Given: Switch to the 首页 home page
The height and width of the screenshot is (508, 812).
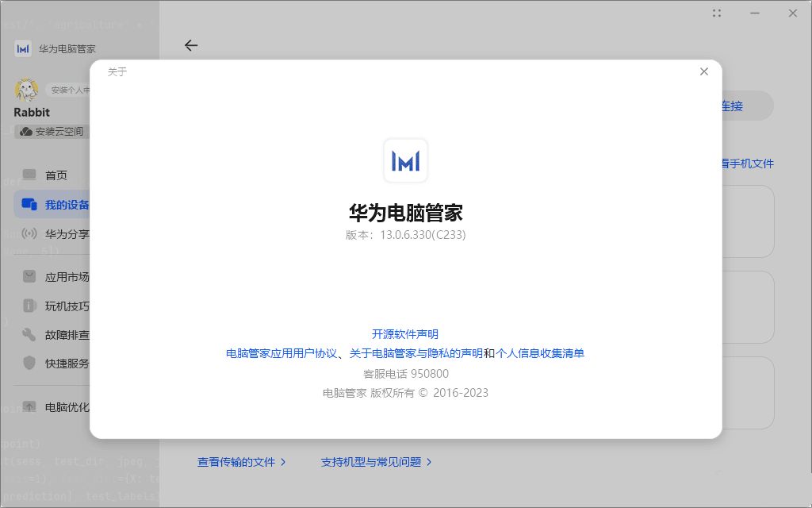Looking at the screenshot, I should [30, 175].
